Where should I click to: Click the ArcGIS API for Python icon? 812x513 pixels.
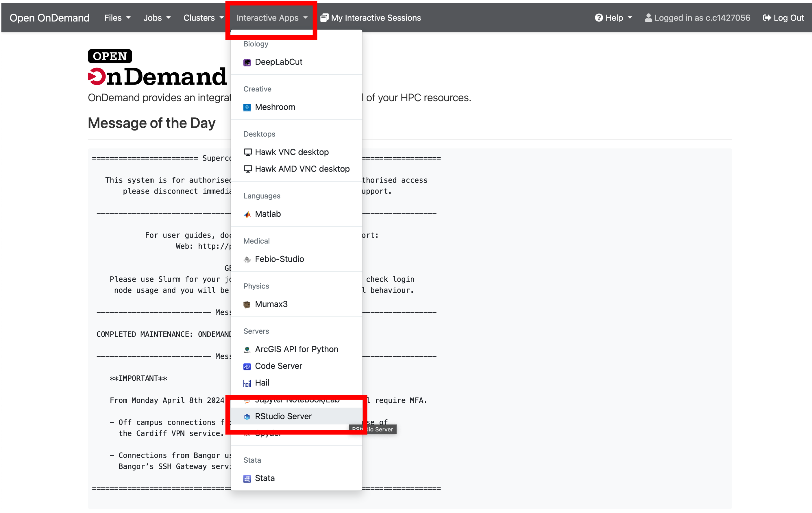pyautogui.click(x=247, y=350)
